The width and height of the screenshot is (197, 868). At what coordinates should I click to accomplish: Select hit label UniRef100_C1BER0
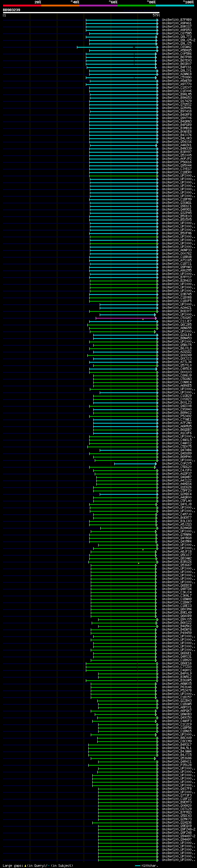tap(177, 172)
